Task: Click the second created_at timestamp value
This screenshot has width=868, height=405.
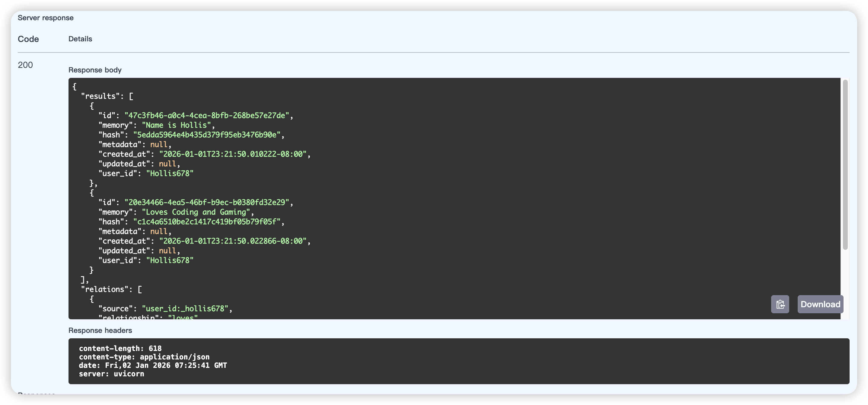Action: pyautogui.click(x=233, y=241)
